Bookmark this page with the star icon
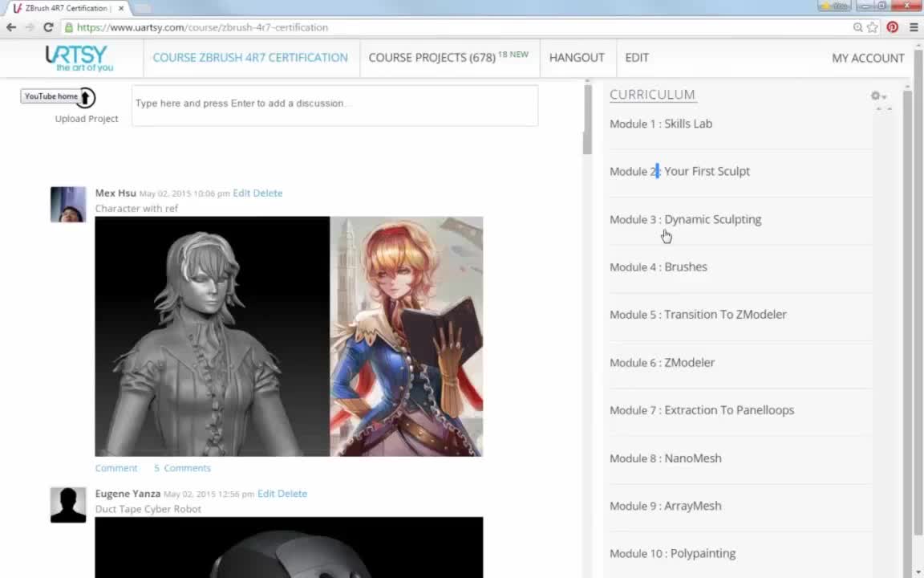Screen dimensions: 924x578 (872, 27)
